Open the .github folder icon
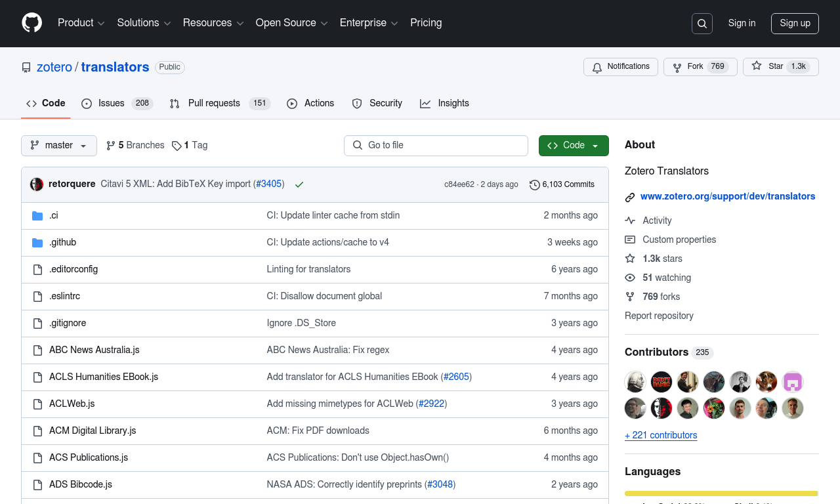This screenshot has height=504, width=840. 37,242
